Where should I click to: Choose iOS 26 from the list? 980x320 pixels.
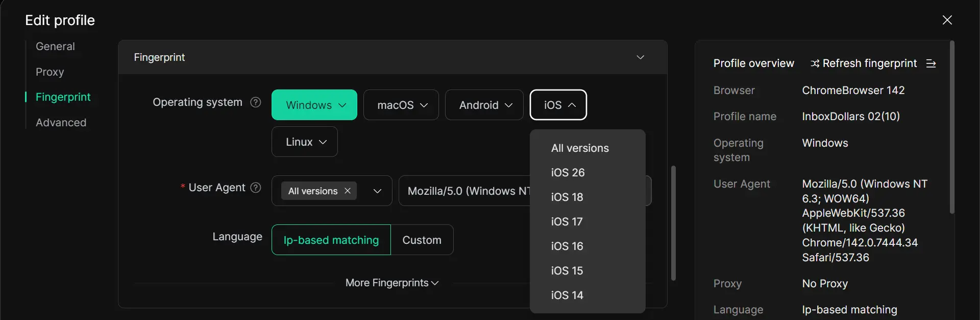tap(568, 172)
